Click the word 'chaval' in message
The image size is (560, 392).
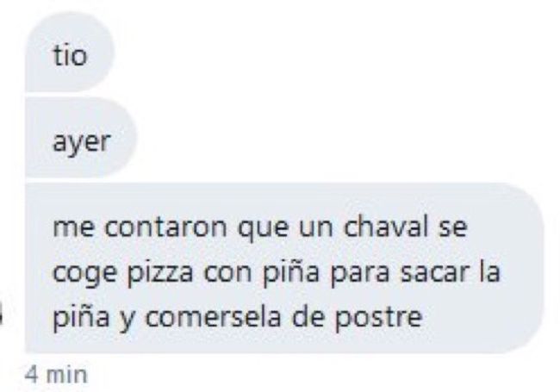[x=385, y=227]
